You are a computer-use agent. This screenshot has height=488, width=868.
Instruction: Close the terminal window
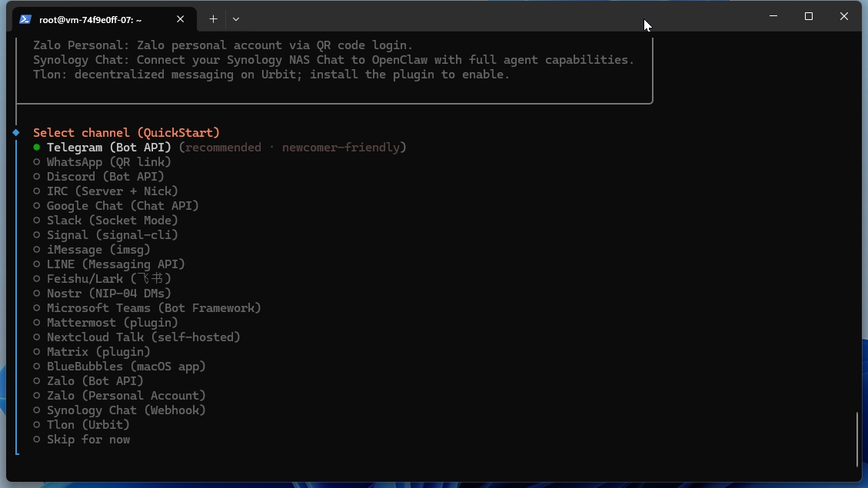(x=844, y=16)
